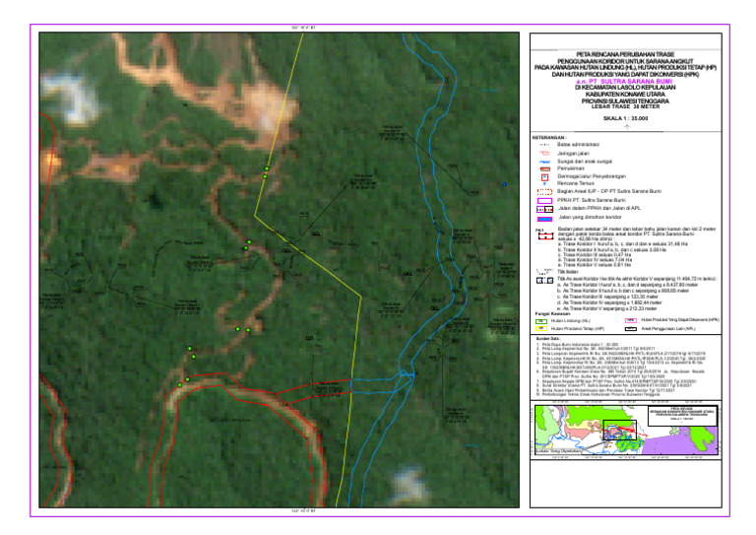Click the Pemukiman legend symbol

coord(544,168)
